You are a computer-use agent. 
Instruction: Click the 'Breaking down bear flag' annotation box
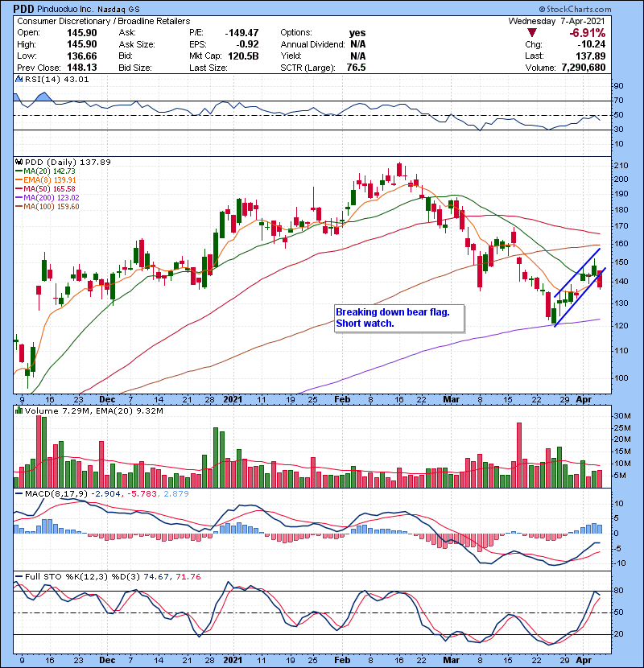click(x=398, y=318)
